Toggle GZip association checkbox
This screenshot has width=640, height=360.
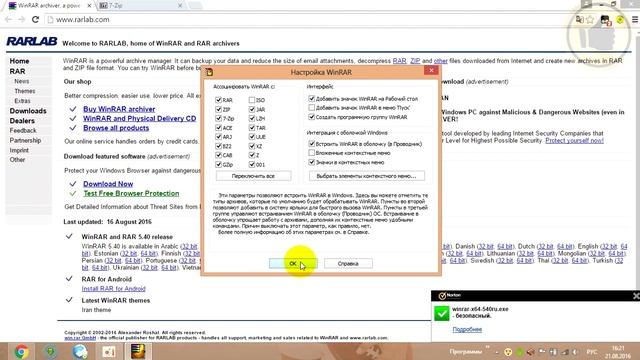click(x=218, y=164)
